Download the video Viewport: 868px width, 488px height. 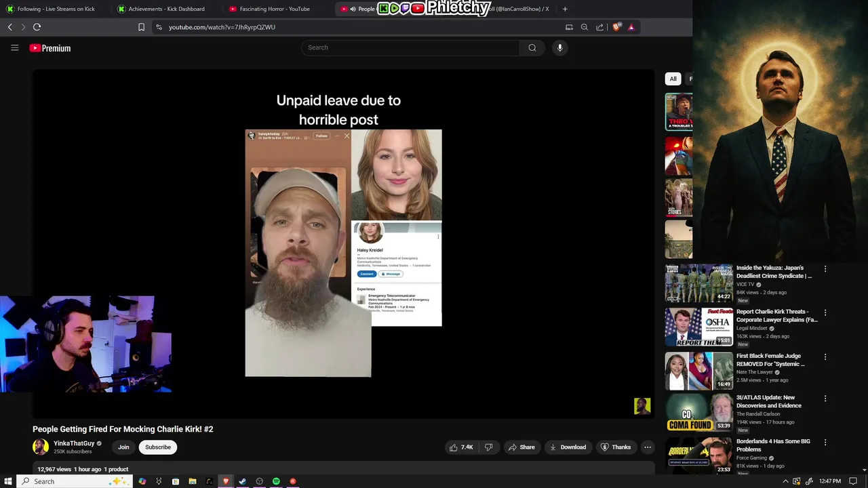coord(568,447)
